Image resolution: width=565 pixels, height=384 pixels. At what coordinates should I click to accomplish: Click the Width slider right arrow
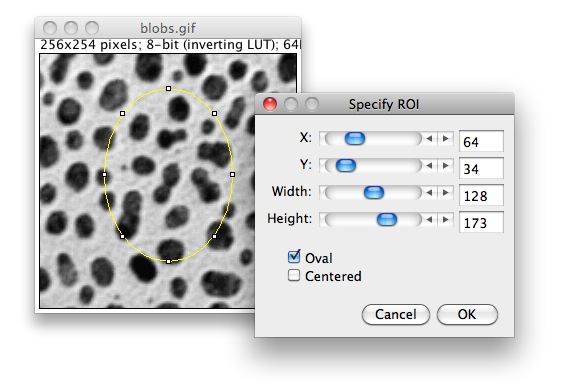point(446,193)
